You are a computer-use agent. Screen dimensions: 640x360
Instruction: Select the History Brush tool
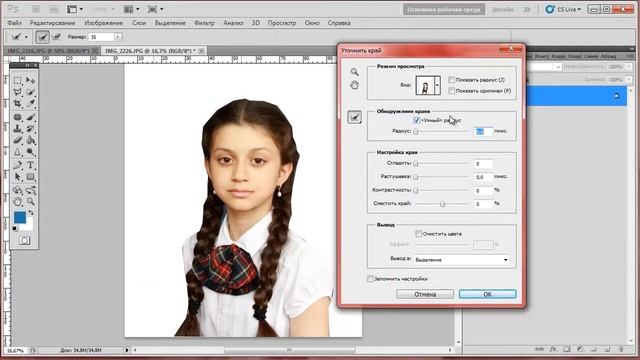point(31,129)
